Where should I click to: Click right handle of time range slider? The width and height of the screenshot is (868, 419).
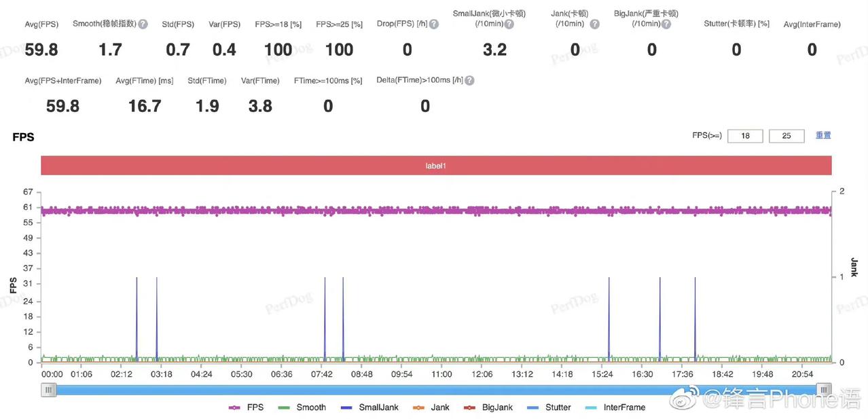point(824,390)
